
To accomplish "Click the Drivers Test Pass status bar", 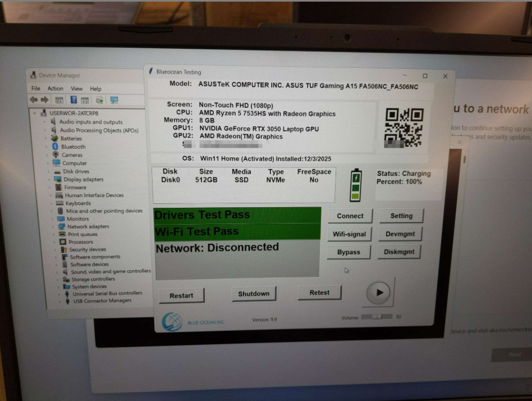I will tap(237, 215).
